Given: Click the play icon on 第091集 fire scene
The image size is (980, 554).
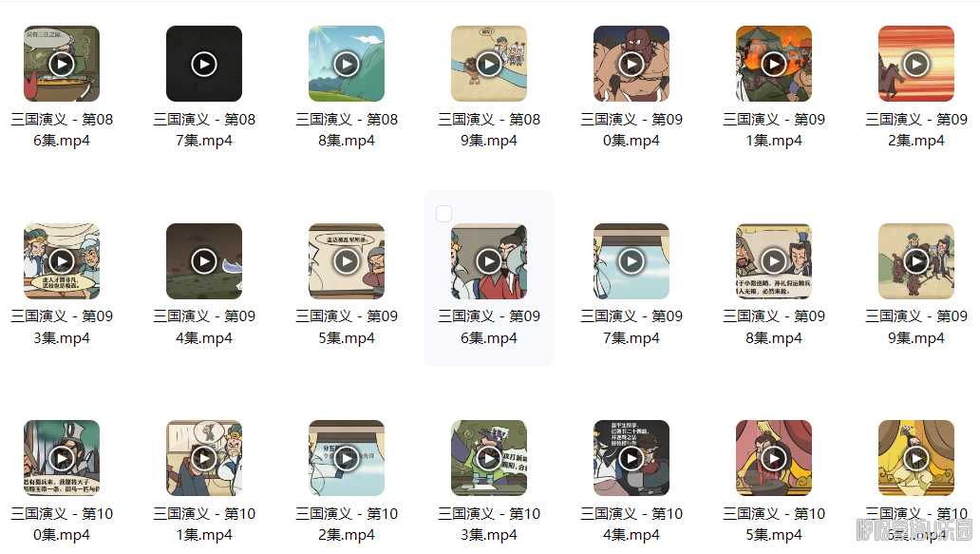Looking at the screenshot, I should point(774,64).
